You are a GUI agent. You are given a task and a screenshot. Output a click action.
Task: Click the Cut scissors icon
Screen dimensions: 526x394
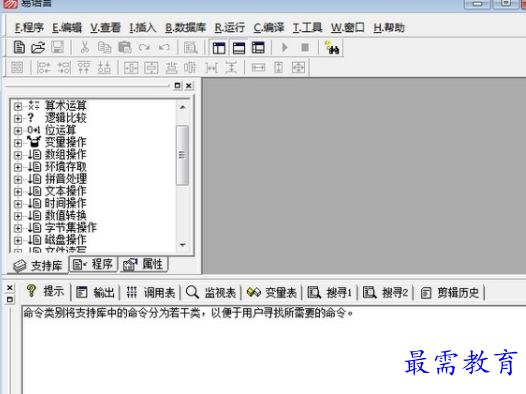click(x=85, y=47)
